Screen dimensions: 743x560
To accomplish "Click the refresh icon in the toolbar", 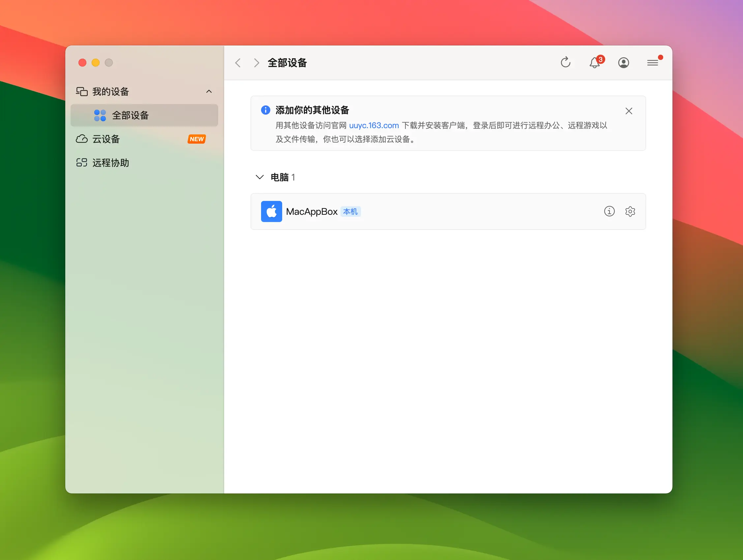I will click(x=565, y=63).
